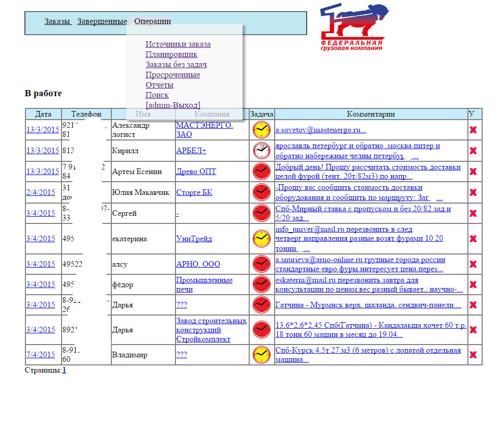Screen dimensions: 504x427
Task: Open the white clock task icon for АРБЕЛ+
Action: (261, 151)
